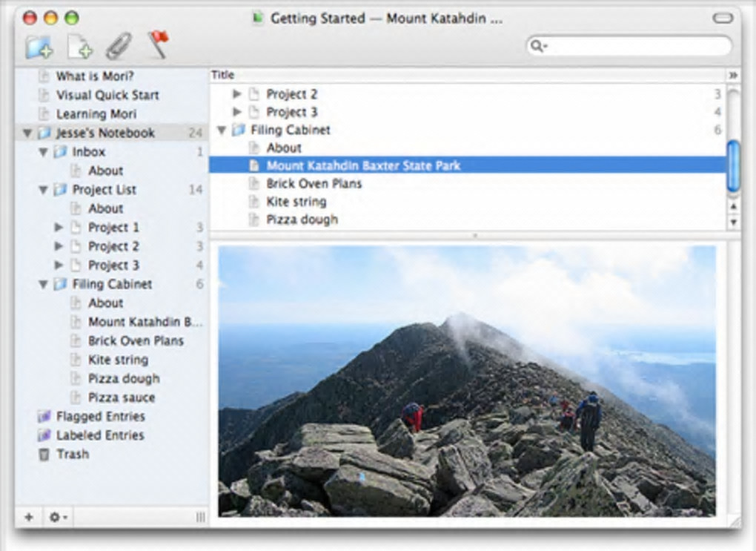Select About under Project List in sidebar

pos(105,208)
